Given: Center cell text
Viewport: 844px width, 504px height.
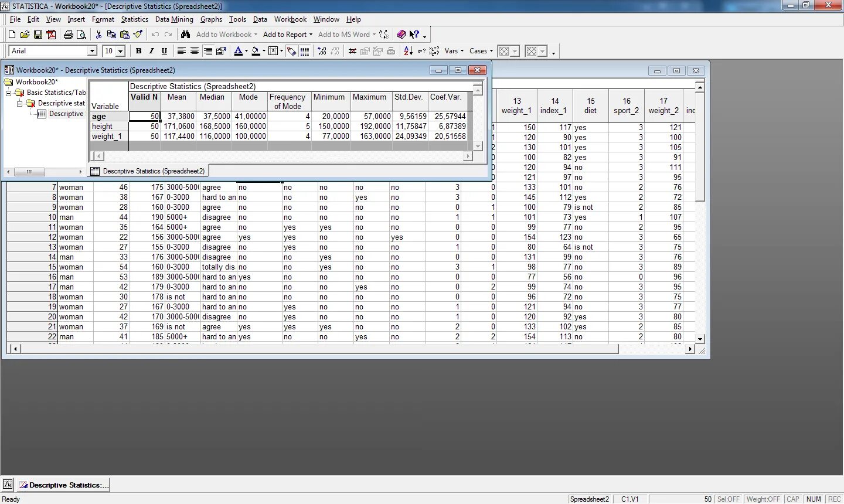Looking at the screenshot, I should (x=195, y=51).
